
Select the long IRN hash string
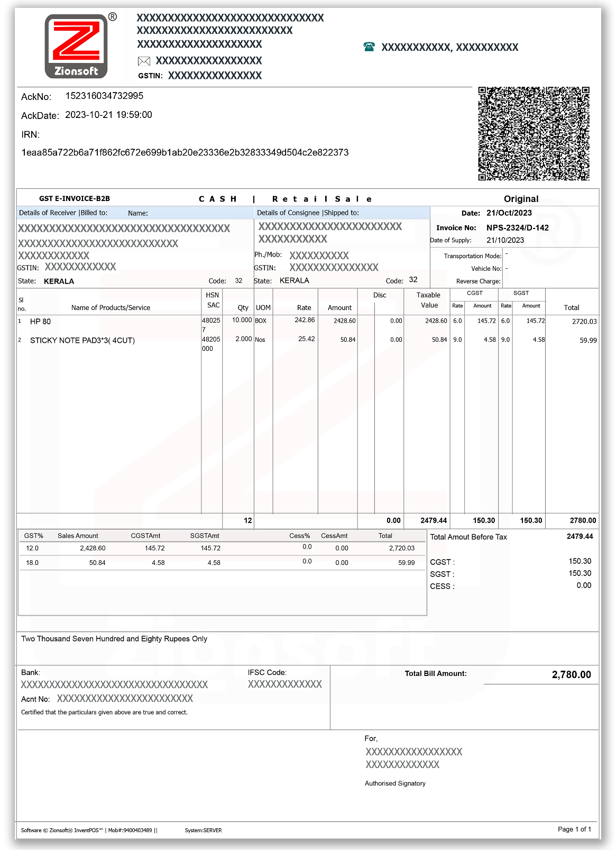[185, 152]
